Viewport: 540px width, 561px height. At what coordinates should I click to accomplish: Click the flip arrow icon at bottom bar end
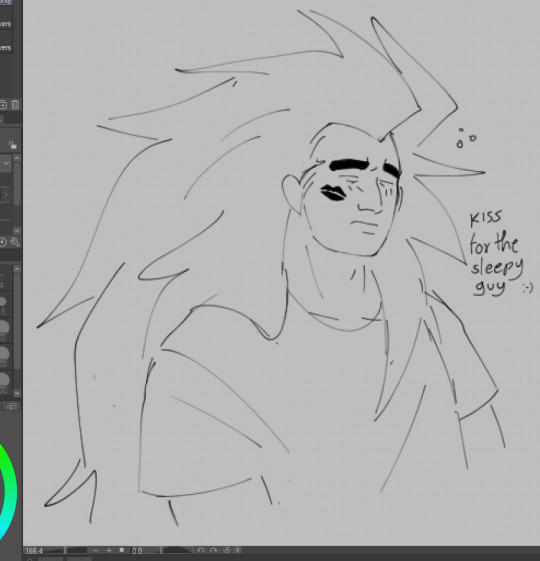coord(238,550)
